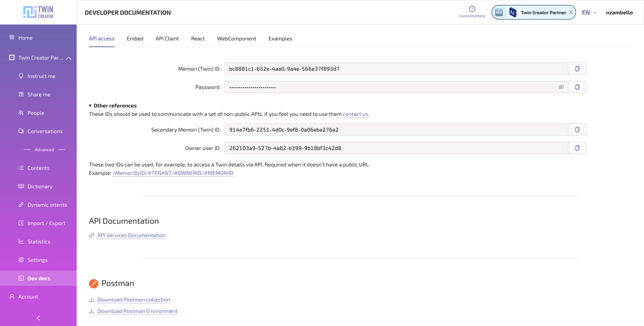Switch to the WebComponent tab
This screenshot has width=644, height=326.
(x=236, y=39)
